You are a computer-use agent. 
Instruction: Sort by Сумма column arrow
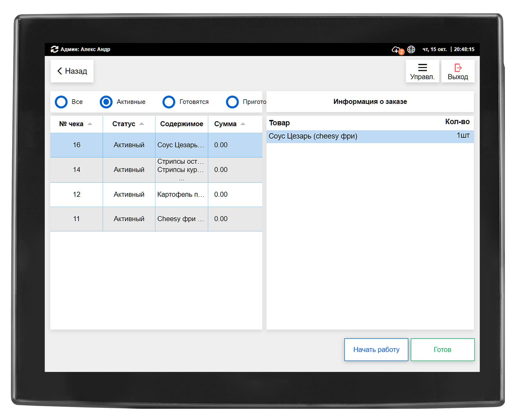(x=243, y=124)
